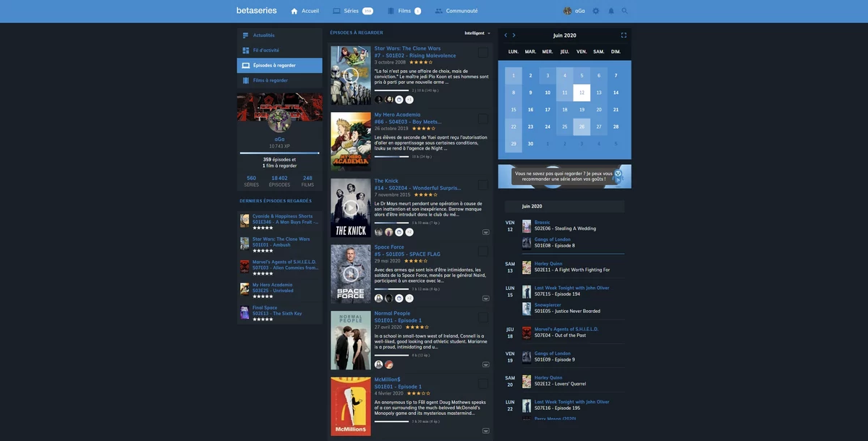868x441 pixels.
Task: Play The Knick episode from poster
Action: coord(351,207)
